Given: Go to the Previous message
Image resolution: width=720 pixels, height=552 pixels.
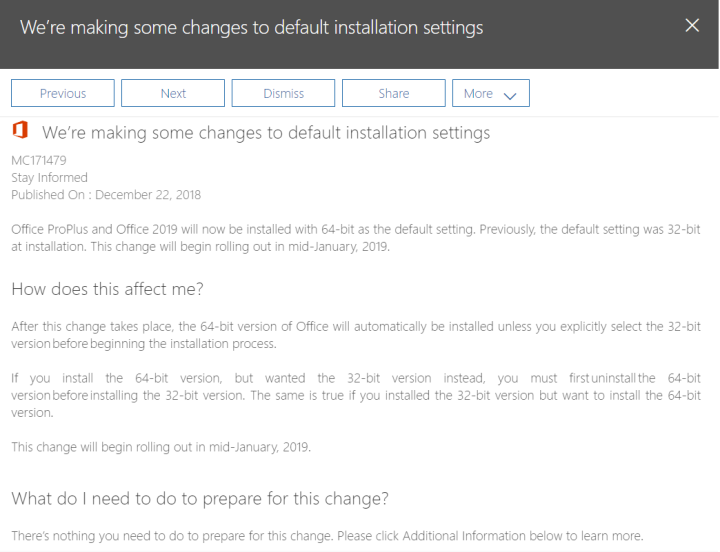Looking at the screenshot, I should click(63, 93).
